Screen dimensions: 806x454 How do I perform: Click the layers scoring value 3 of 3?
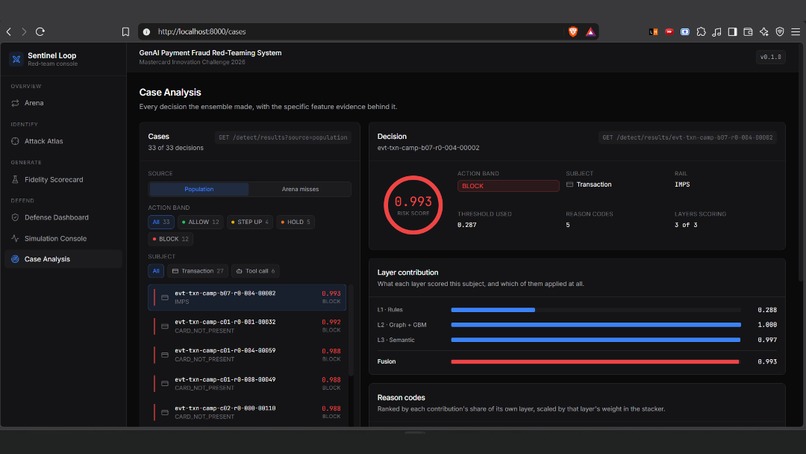click(686, 225)
